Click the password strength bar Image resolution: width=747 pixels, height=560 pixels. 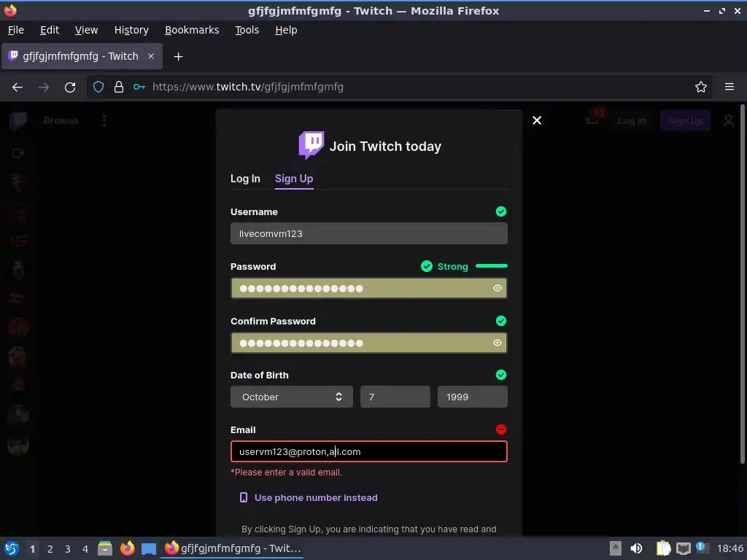pyautogui.click(x=491, y=265)
